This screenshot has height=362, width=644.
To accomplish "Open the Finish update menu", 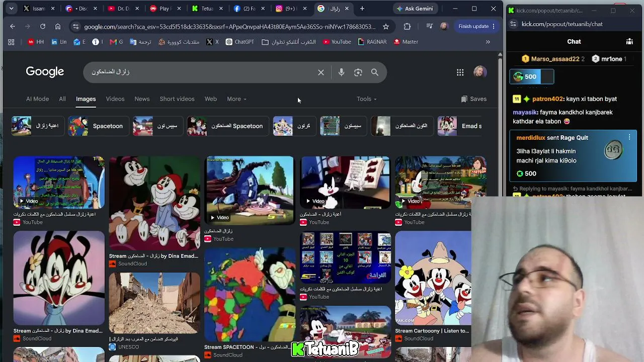I will click(476, 26).
